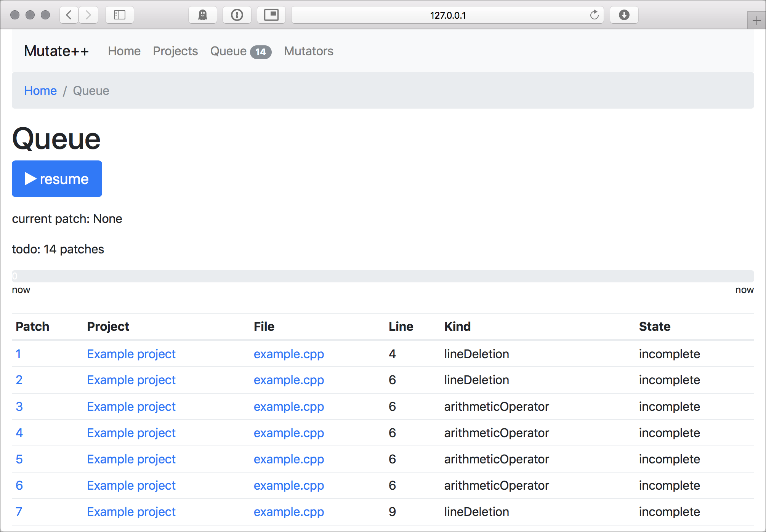Open a new tab with plus icon
The width and height of the screenshot is (766, 532).
756,21
